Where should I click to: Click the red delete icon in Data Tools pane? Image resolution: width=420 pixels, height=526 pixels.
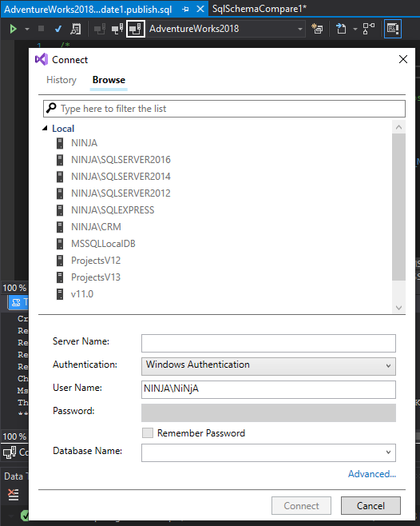(x=14, y=495)
